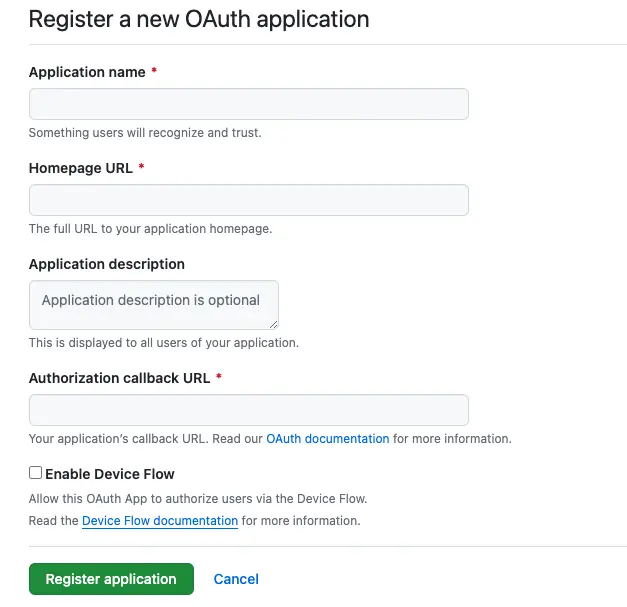This screenshot has width=627, height=607.
Task: Click the Application name input field
Action: (248, 104)
